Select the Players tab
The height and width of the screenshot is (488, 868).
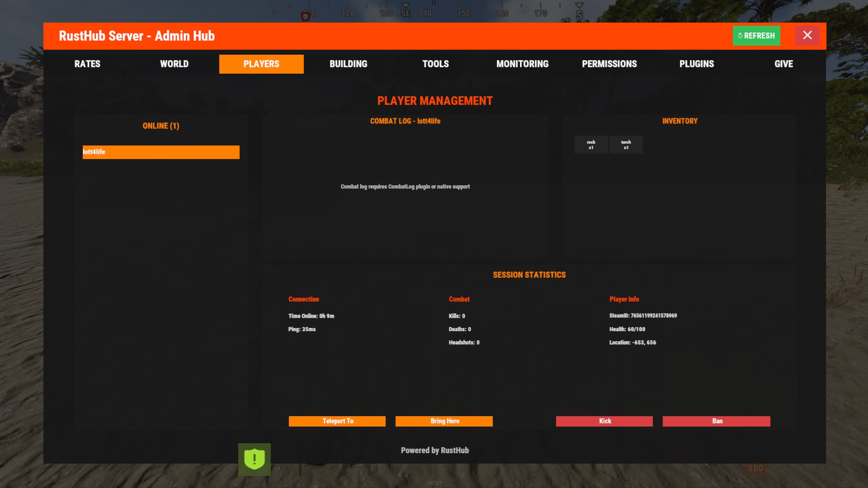click(261, 64)
